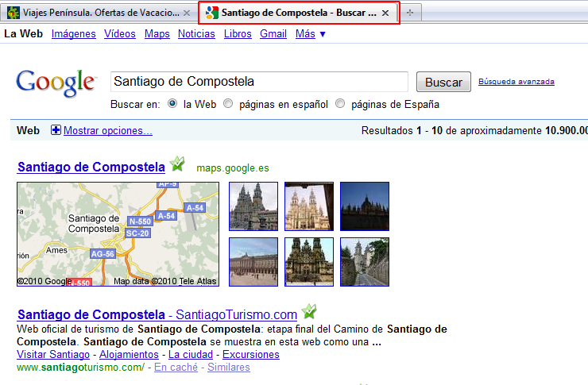Open Vídeos in the top navigation
The image size is (588, 385).
[x=120, y=33]
